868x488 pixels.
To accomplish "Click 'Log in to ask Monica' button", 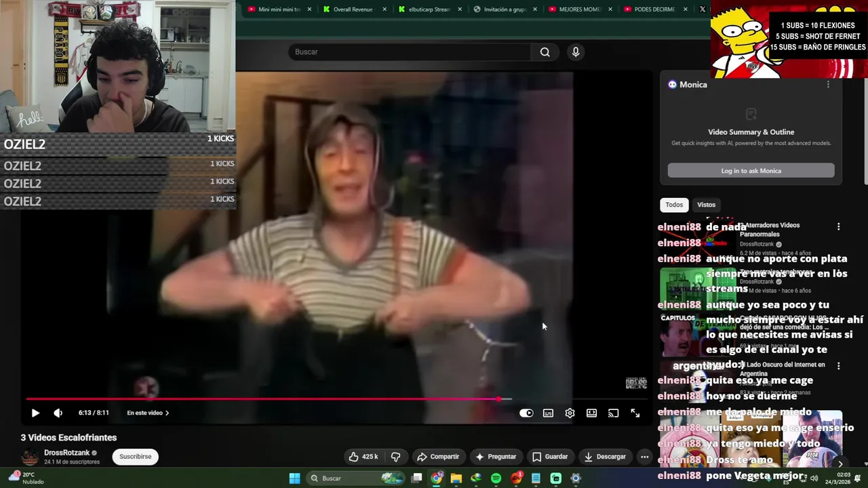I will 751,171.
